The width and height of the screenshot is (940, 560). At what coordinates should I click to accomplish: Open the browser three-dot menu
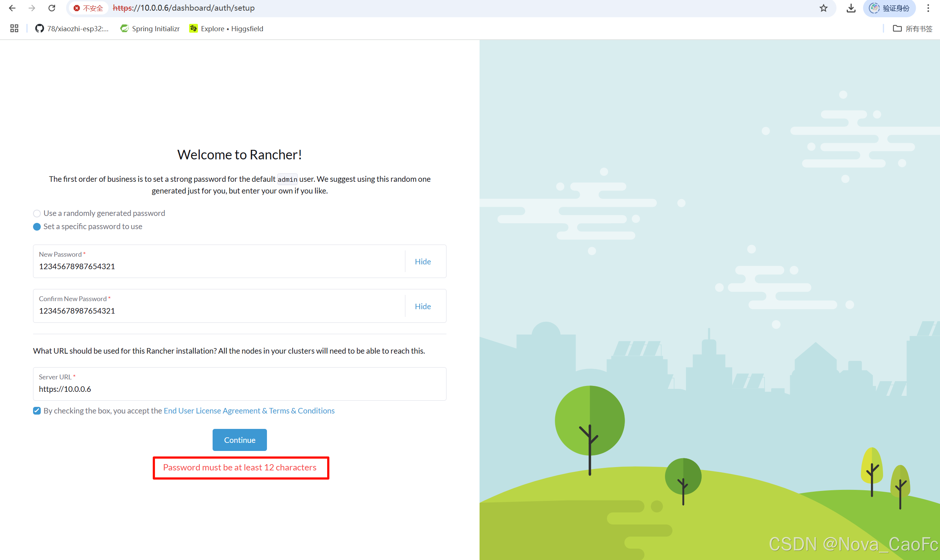[x=928, y=8]
